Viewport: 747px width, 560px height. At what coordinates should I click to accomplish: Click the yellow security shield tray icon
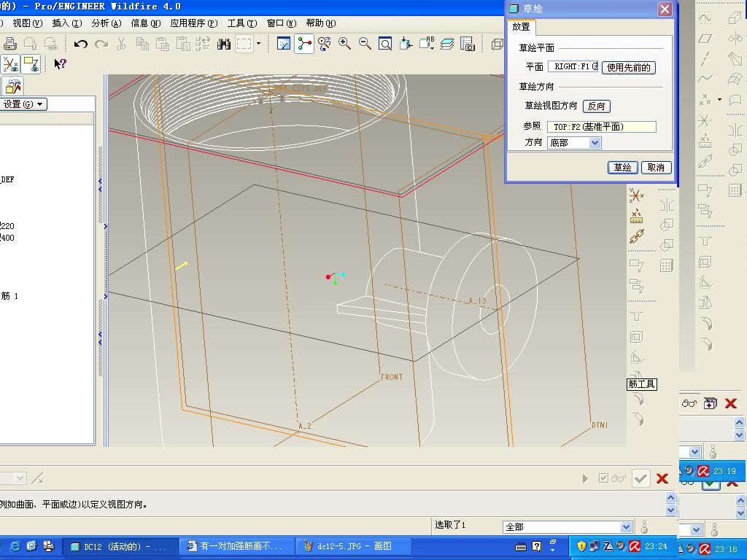pyautogui.click(x=581, y=546)
